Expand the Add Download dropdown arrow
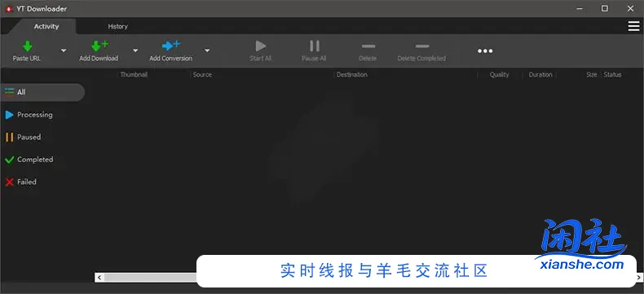Screen dimensions: 644x294 click(x=135, y=50)
